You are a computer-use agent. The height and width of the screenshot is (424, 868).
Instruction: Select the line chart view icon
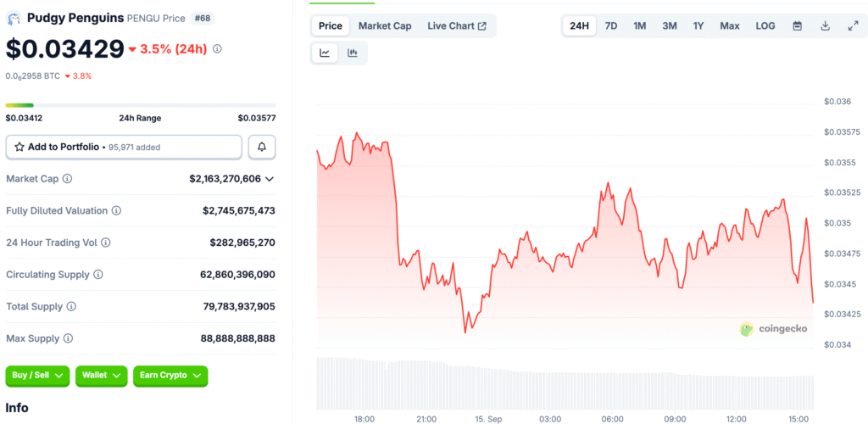pos(325,53)
